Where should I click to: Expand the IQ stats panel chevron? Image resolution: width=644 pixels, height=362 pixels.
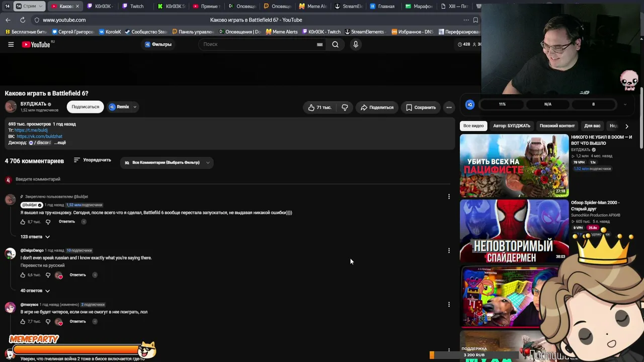click(x=625, y=104)
